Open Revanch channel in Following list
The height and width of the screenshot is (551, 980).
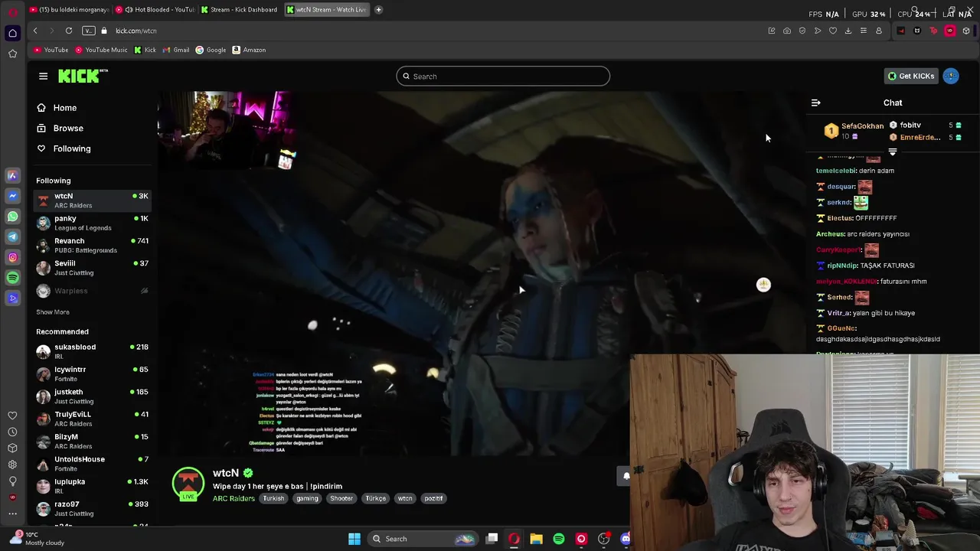pos(92,245)
